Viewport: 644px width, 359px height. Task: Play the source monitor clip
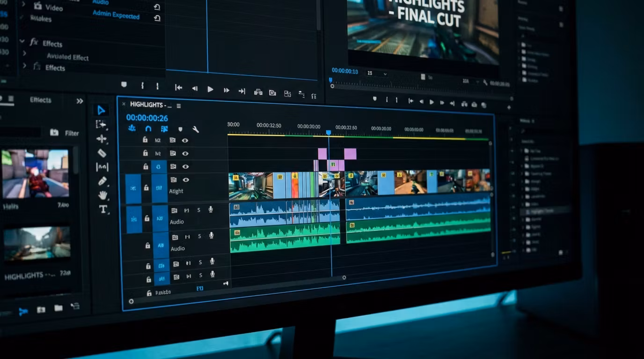click(210, 89)
